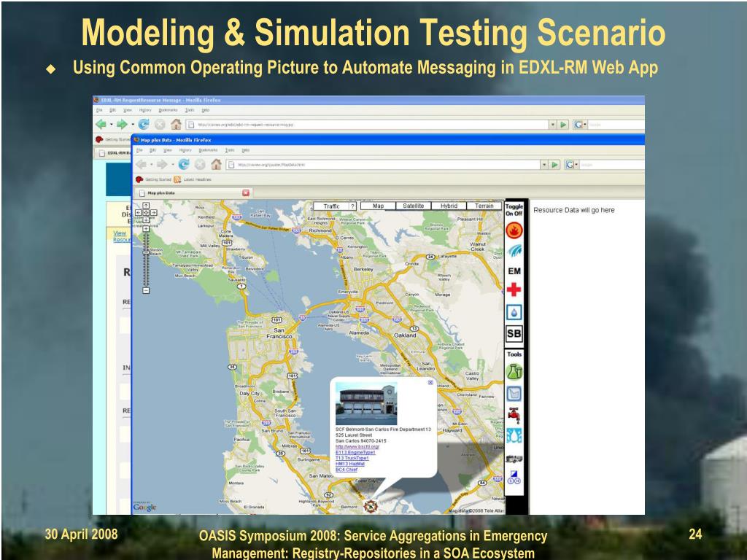Click Forward arrow in EDXL-RM window
The image size is (747, 560).
pyautogui.click(x=122, y=124)
